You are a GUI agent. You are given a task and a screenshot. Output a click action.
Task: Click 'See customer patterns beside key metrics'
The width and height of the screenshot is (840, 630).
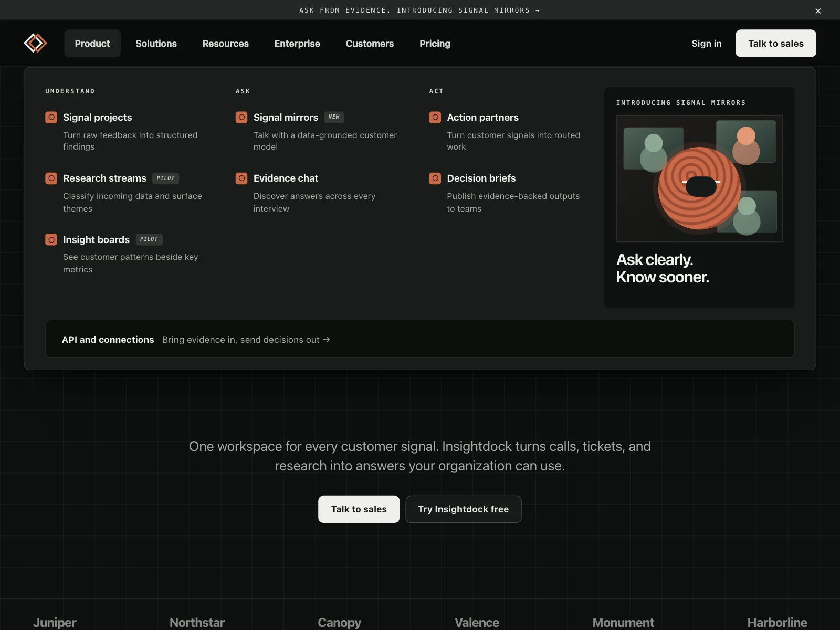(x=131, y=263)
